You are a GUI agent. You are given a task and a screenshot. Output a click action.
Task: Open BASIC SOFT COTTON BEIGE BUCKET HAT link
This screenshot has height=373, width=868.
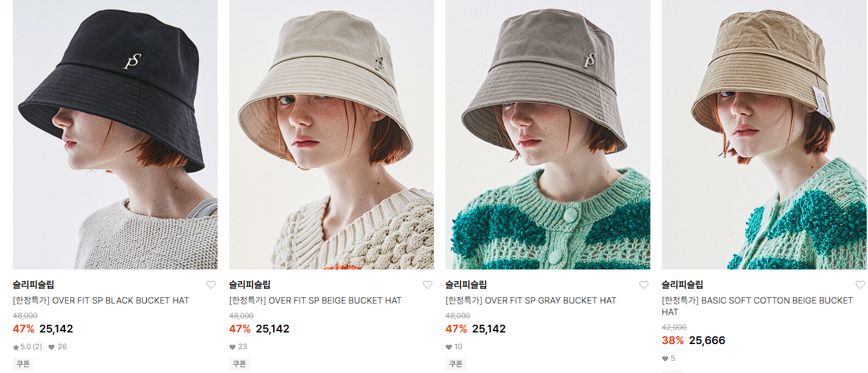[757, 306]
